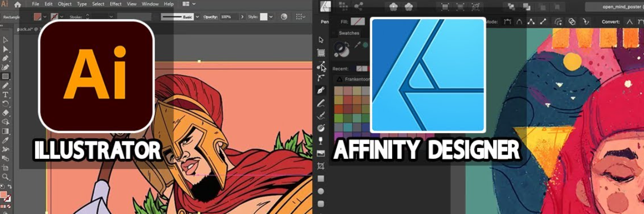Enable Smart mode for Affinity Pen tool
The width and height of the screenshot is (644, 214).
tap(519, 22)
